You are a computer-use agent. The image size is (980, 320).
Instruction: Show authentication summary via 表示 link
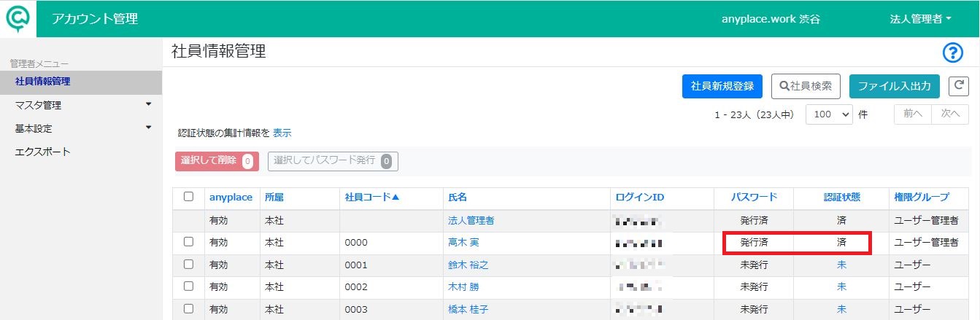tap(282, 133)
